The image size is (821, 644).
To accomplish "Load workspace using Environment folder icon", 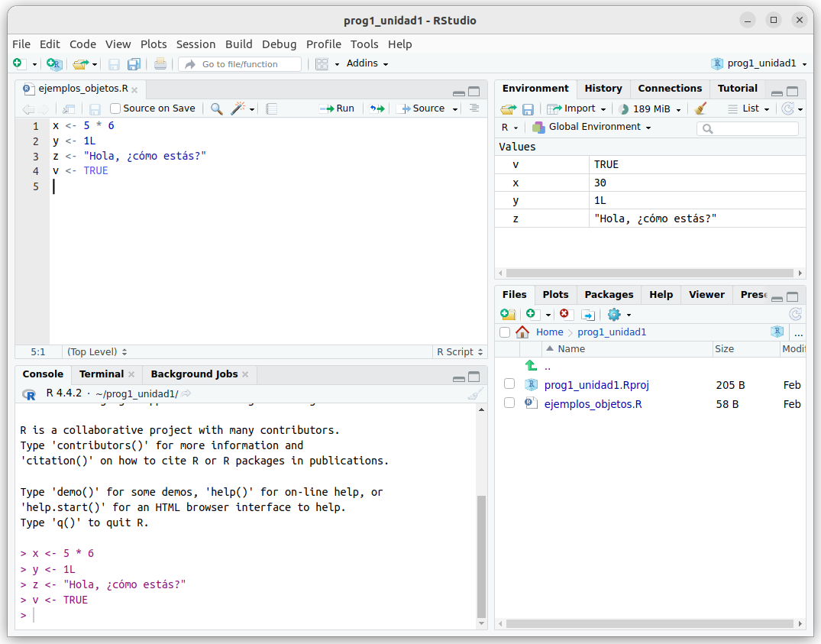I will (x=508, y=109).
